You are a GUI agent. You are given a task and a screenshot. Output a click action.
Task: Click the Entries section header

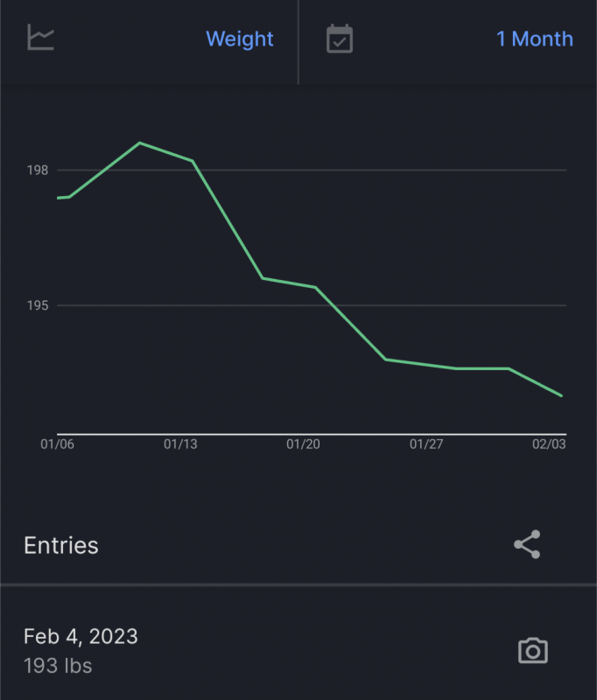60,545
